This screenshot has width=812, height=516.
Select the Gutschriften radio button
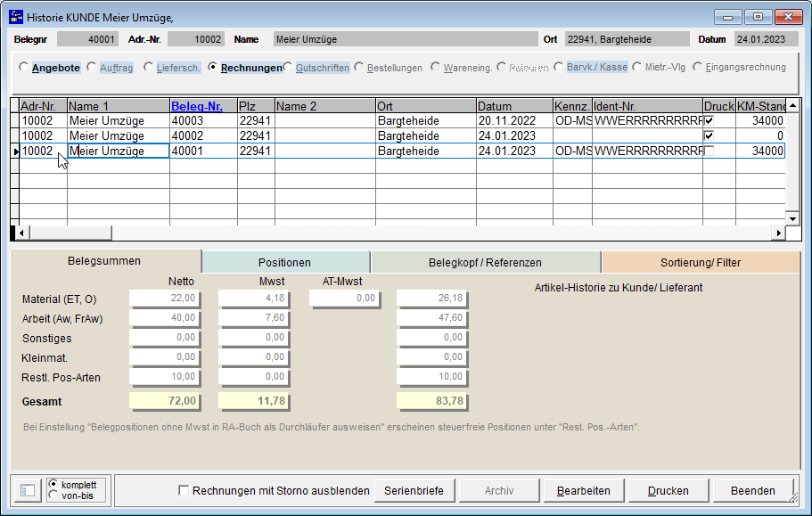coord(287,67)
